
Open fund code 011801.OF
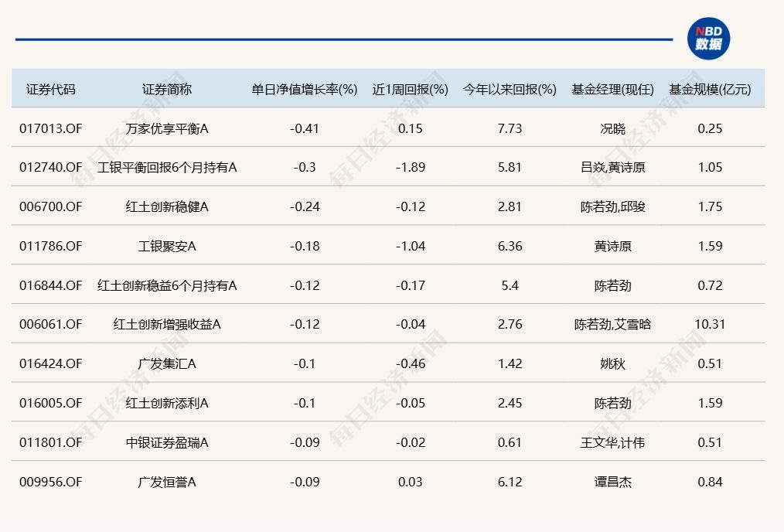tap(51, 442)
